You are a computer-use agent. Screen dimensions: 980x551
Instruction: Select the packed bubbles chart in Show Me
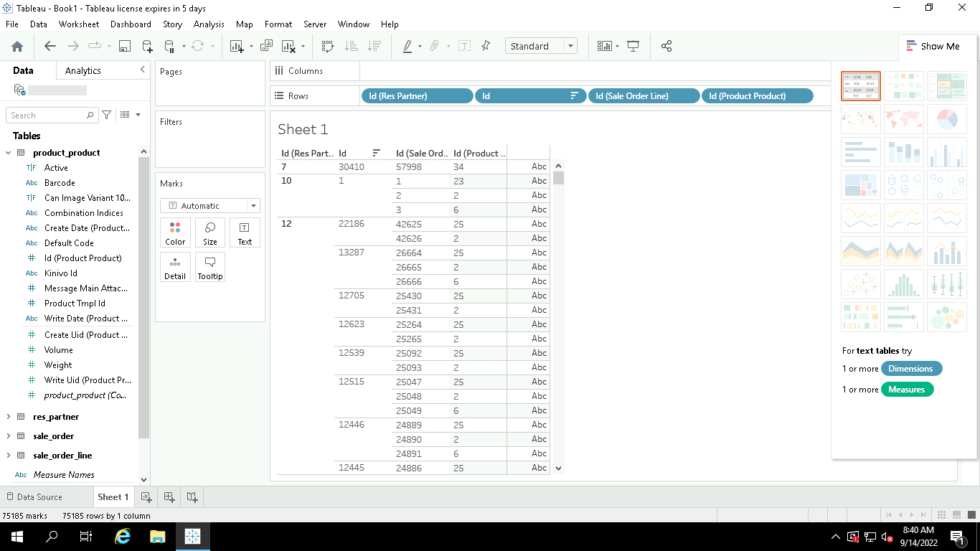coord(947,317)
